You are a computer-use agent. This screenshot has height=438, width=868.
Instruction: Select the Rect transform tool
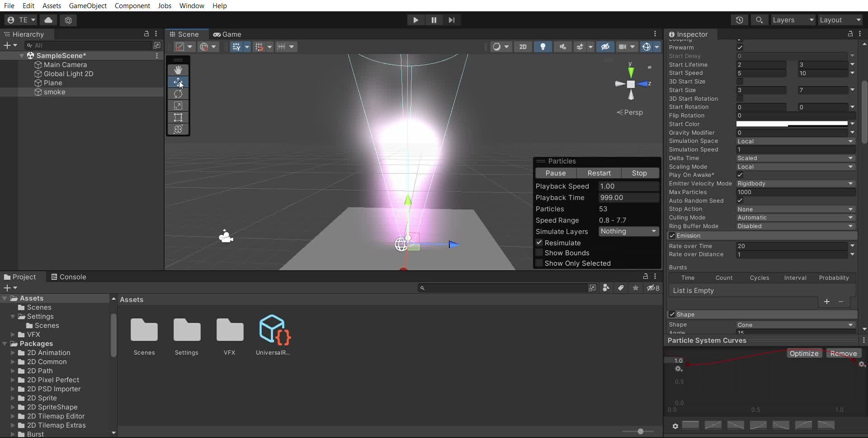coord(178,118)
